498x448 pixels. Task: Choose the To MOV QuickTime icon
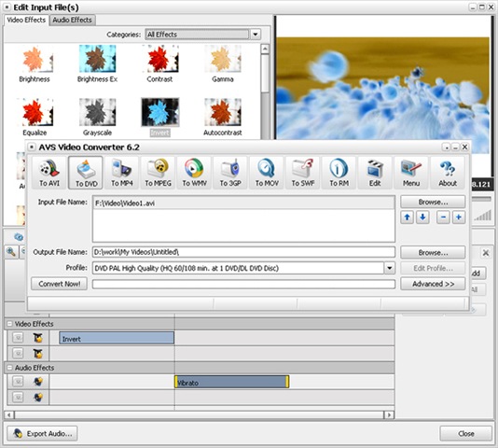(x=267, y=173)
